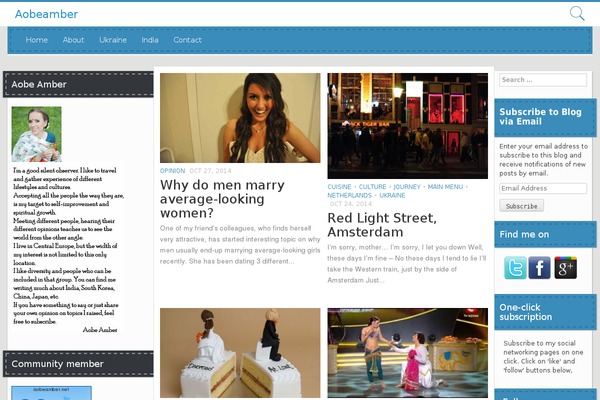Open 'Red Light Street, Amsterdam' post title
The width and height of the screenshot is (600, 400).
(382, 225)
